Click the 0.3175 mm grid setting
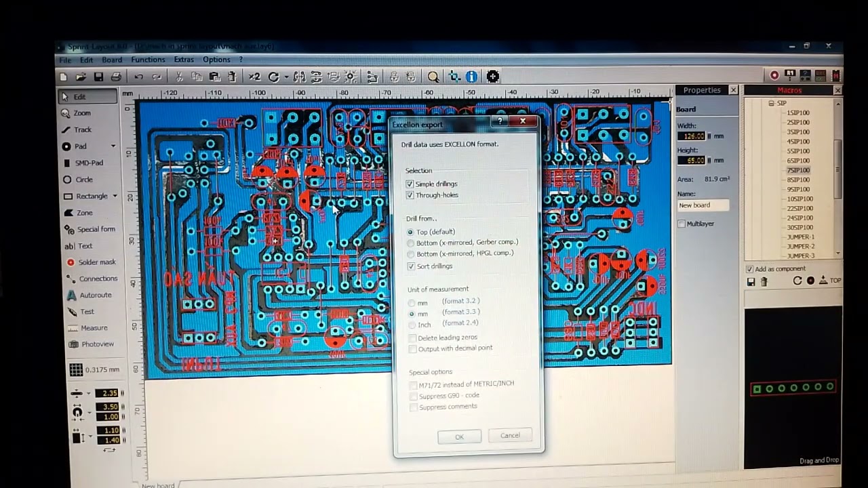868x488 pixels. (95, 369)
